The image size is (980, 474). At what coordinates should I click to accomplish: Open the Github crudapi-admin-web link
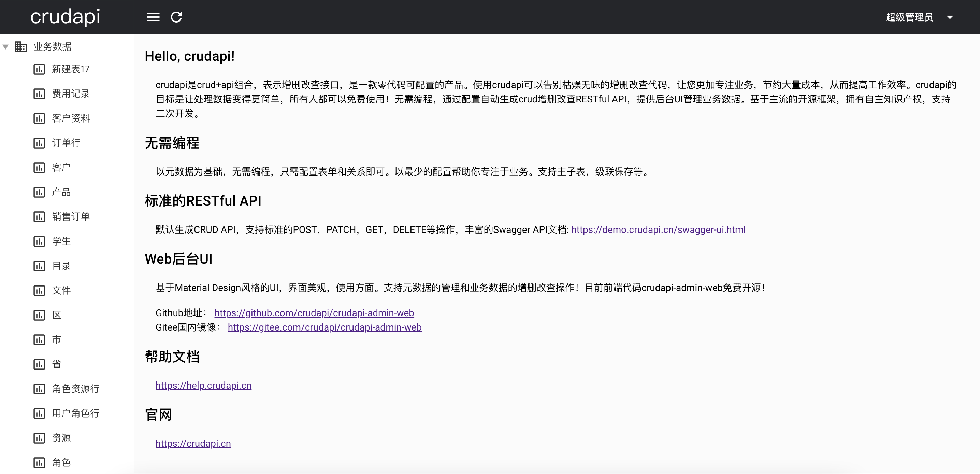point(314,313)
